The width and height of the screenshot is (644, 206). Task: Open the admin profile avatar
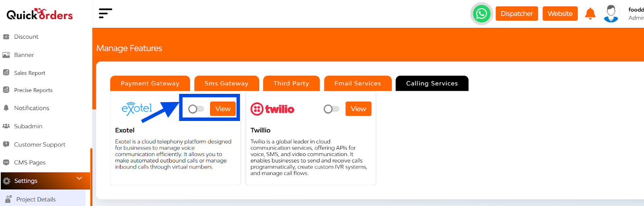click(x=611, y=14)
